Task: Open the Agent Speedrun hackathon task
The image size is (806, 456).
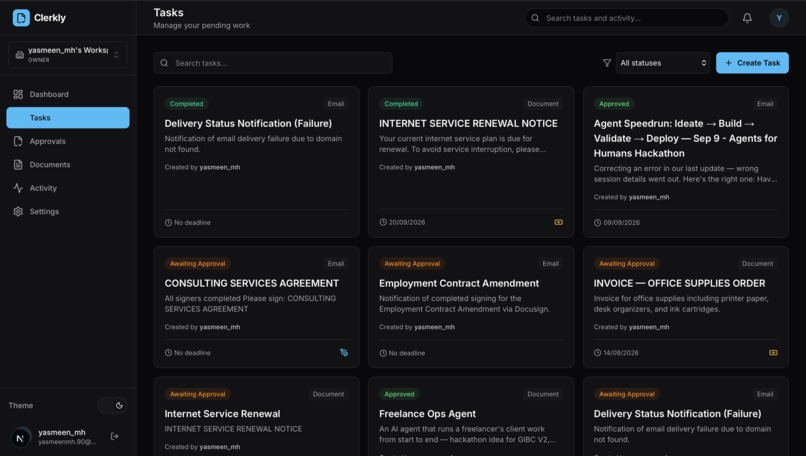Action: [x=686, y=162]
